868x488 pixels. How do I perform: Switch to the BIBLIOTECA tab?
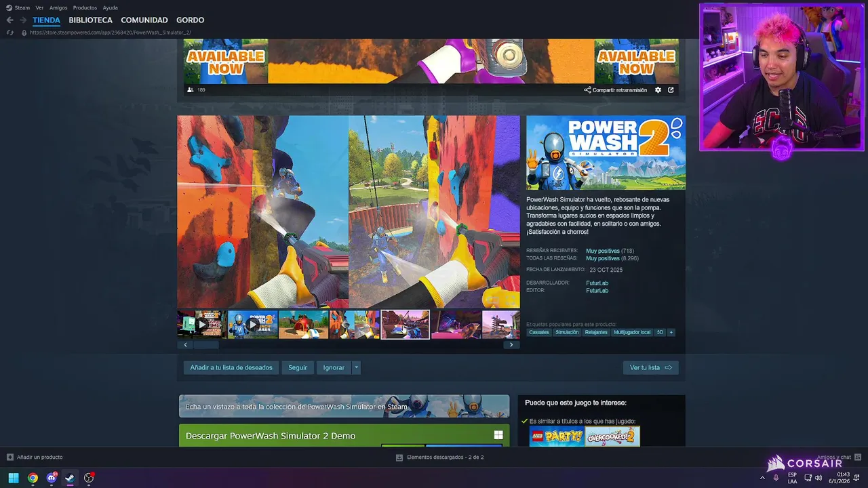tap(90, 20)
